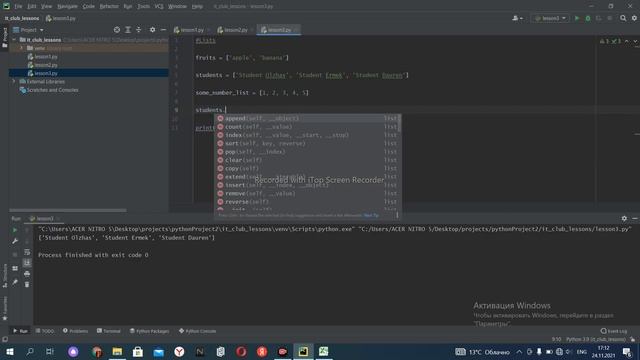640x360 pixels.
Task: Open the lesson3 run configuration dropdown
Action: point(550,18)
